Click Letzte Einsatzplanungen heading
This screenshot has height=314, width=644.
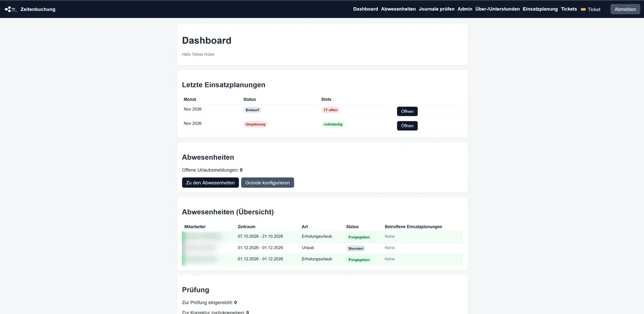(x=224, y=85)
